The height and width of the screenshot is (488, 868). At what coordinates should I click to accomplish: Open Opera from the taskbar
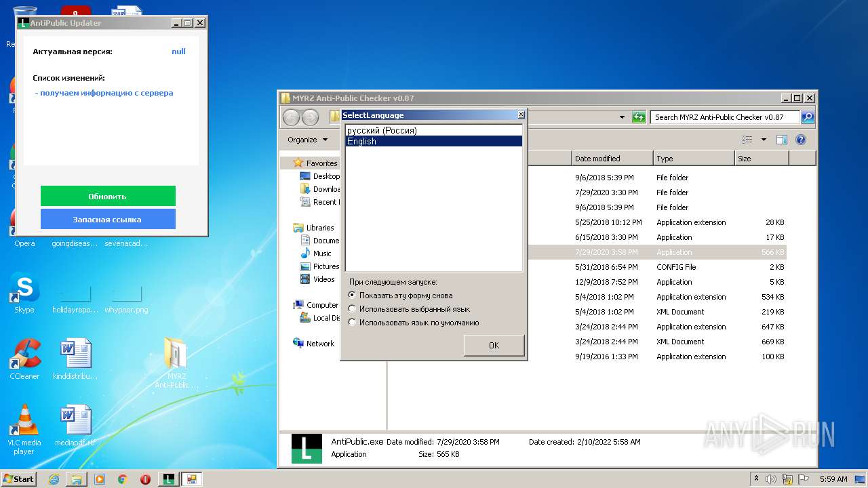tap(145, 479)
